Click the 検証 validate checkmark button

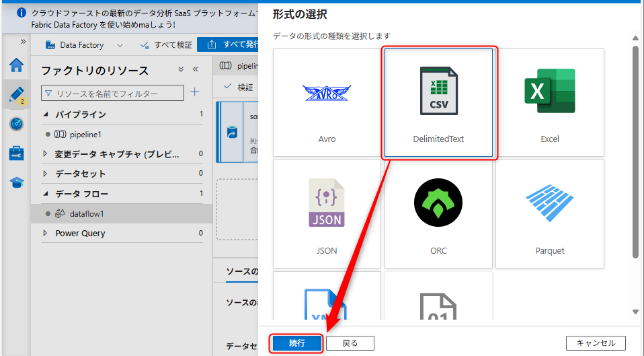tap(239, 87)
